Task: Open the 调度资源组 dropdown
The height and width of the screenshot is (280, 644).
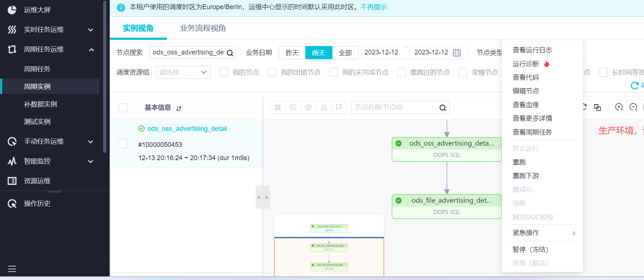Action: point(183,72)
